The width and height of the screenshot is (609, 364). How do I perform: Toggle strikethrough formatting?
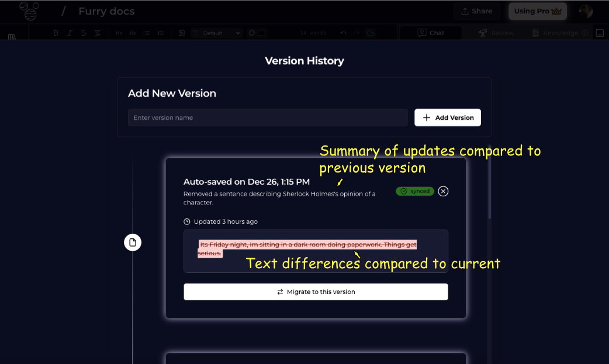coord(84,33)
